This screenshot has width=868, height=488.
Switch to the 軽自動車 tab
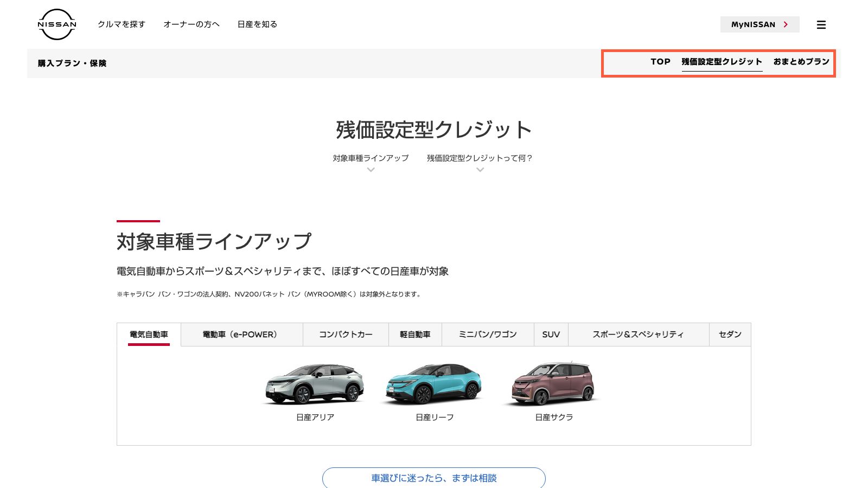[415, 335]
